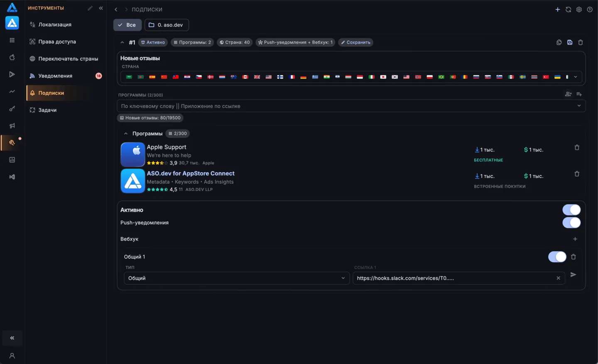Open the help question mark icon

pos(590,10)
